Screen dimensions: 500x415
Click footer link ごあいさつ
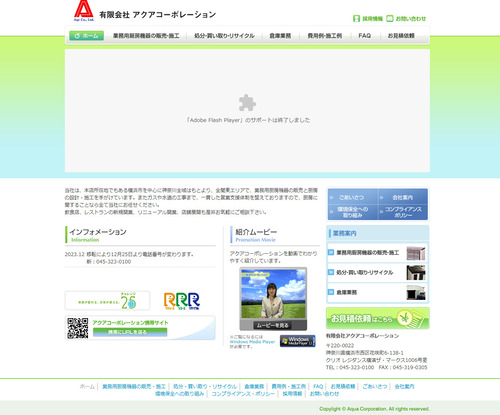pyautogui.click(x=375, y=387)
